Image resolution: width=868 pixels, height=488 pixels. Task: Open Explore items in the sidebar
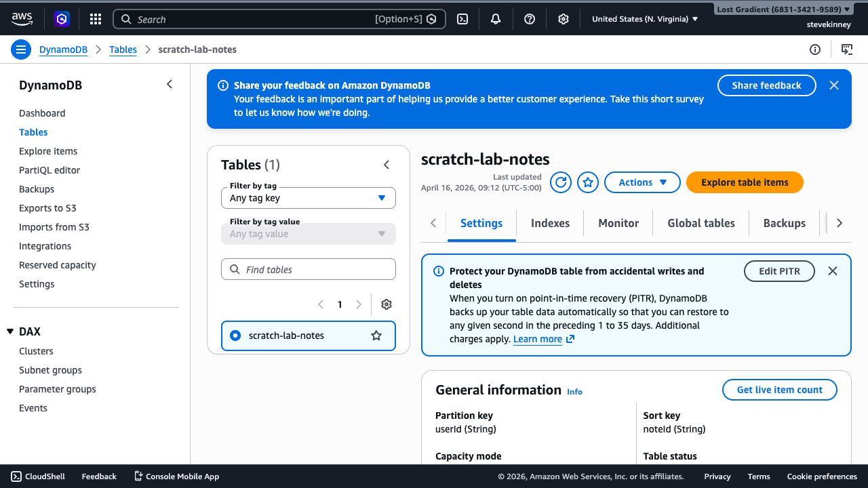[48, 151]
